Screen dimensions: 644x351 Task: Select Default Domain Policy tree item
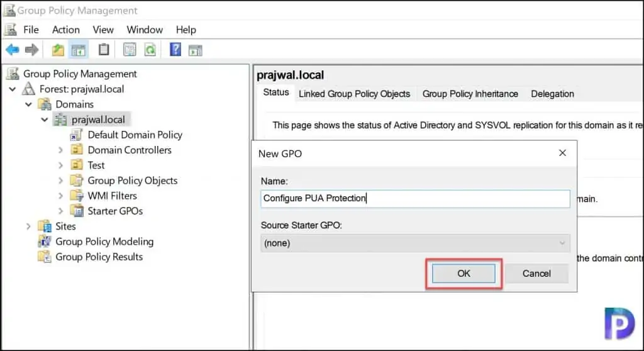point(135,135)
